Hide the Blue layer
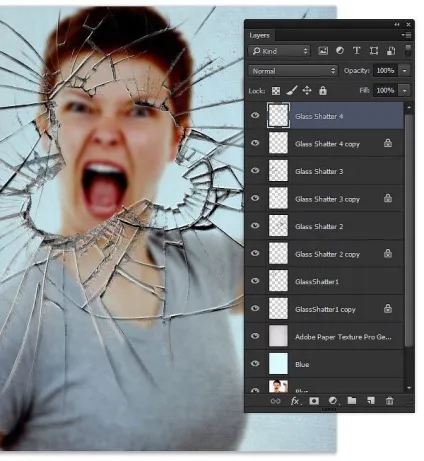 [x=255, y=363]
